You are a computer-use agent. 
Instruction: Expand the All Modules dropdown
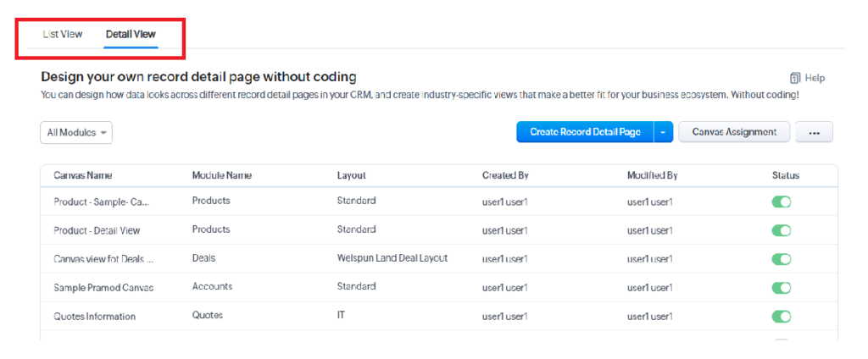click(76, 133)
